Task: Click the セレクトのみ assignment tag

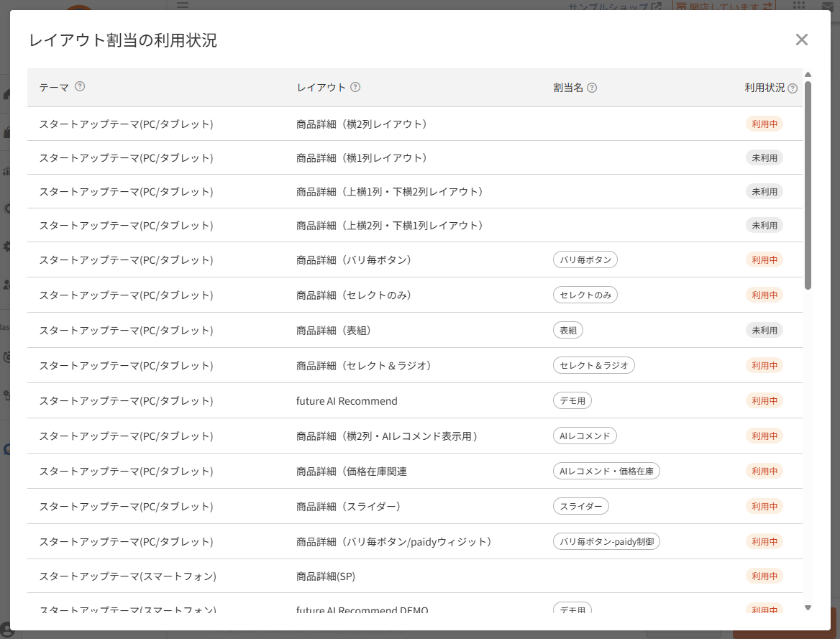Action: tap(585, 295)
